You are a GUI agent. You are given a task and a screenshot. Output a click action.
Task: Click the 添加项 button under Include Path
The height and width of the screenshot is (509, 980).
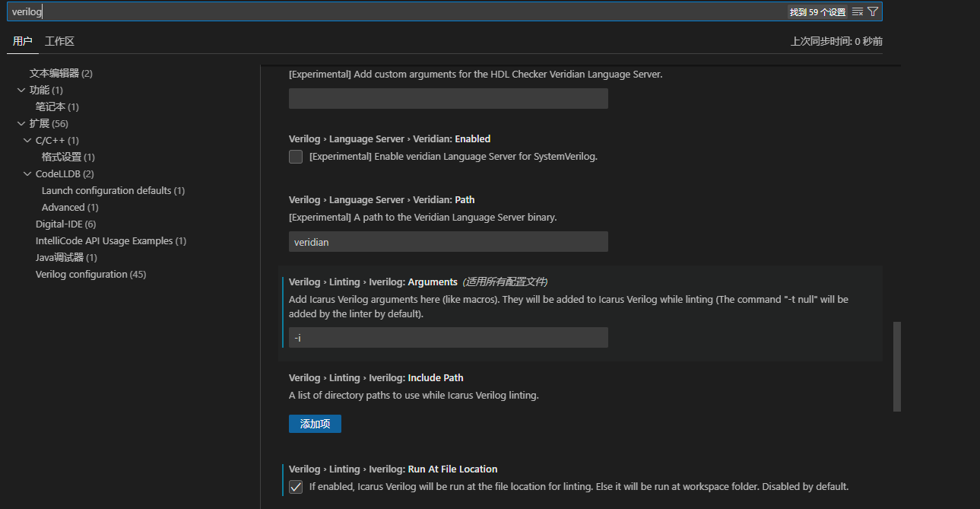pyautogui.click(x=315, y=424)
